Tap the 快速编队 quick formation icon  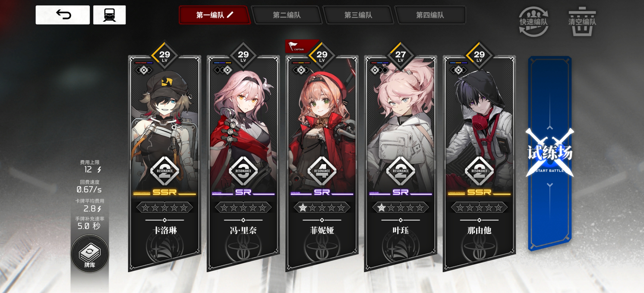tap(534, 22)
